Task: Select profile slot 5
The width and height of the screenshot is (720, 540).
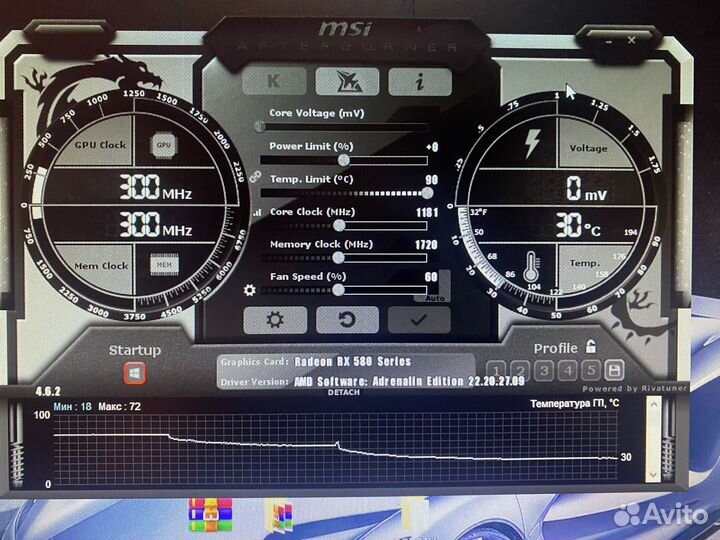Action: 591,370
